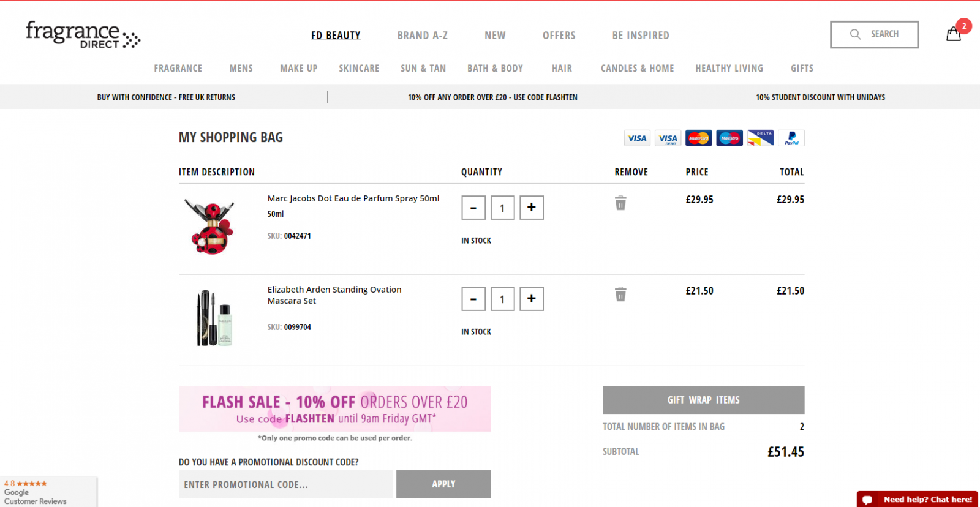Viewport: 980px width, 507px height.
Task: Remove Elizabeth Arden Mascara Set with trash icon
Action: coord(620,294)
